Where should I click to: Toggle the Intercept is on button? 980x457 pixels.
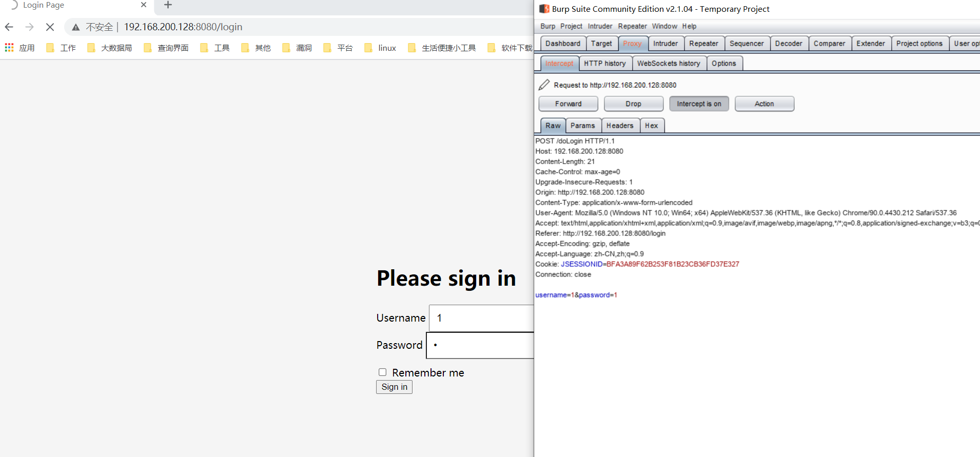(698, 104)
